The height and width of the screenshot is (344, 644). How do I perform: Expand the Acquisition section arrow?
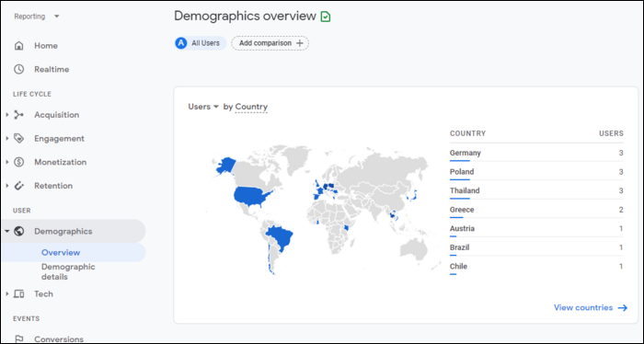coord(7,115)
